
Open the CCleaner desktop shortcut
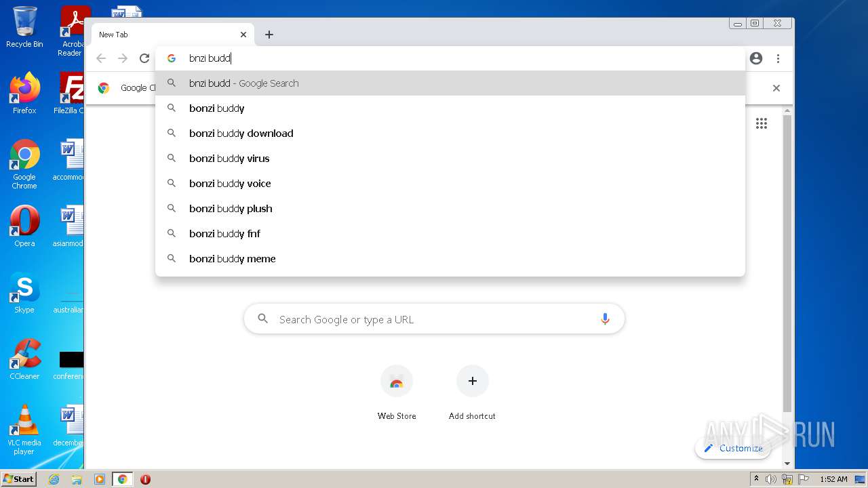click(x=24, y=359)
